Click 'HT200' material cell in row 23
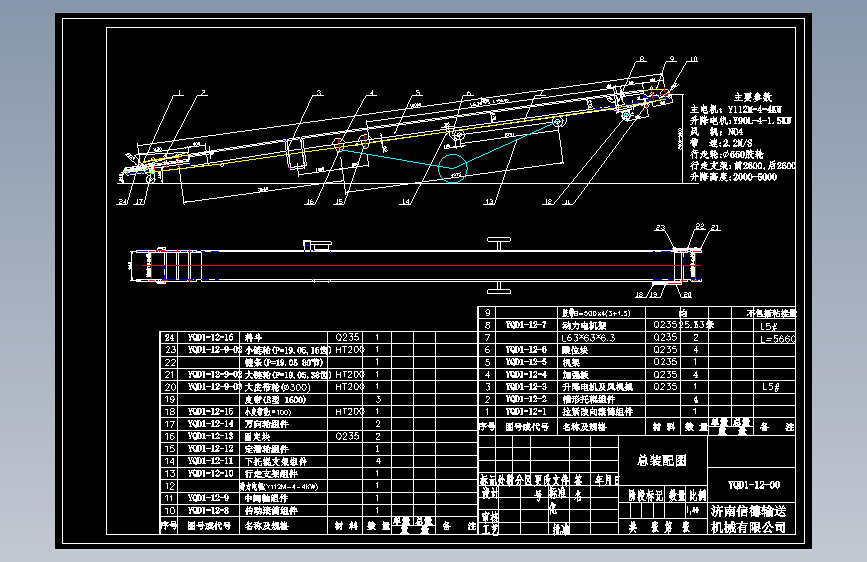 [349, 350]
